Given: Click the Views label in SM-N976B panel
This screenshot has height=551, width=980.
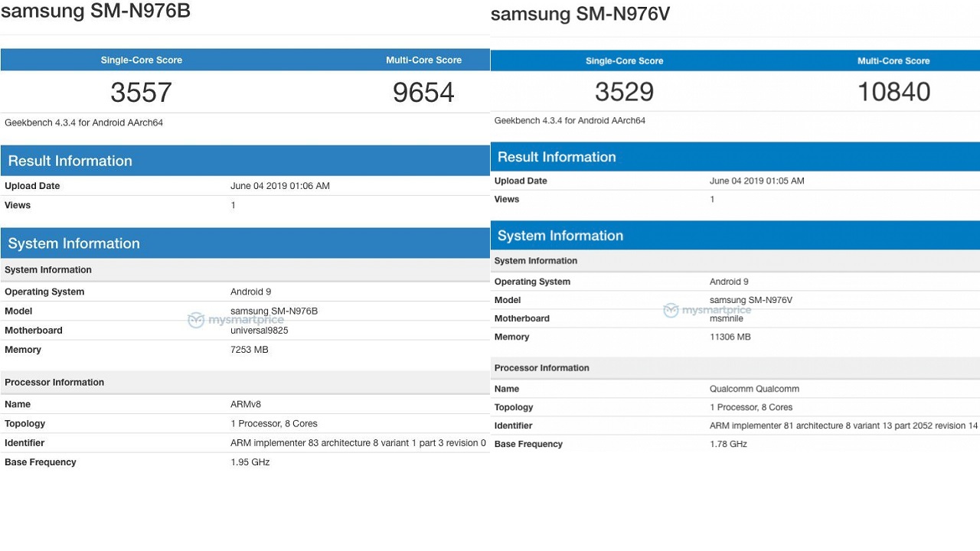Looking at the screenshot, I should (x=18, y=205).
